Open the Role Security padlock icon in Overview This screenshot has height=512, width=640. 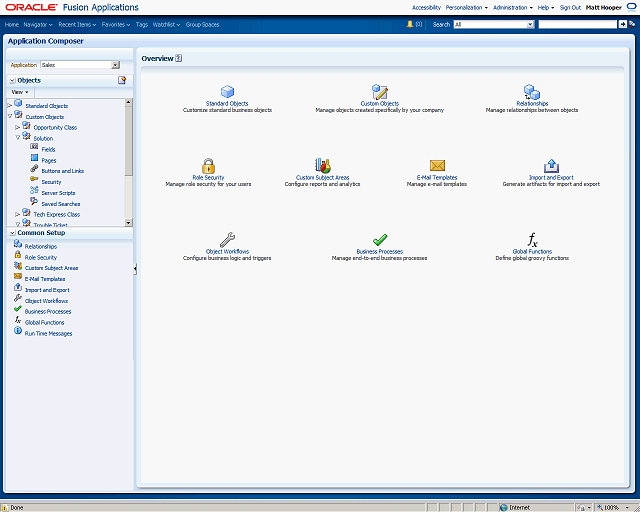pos(208,166)
